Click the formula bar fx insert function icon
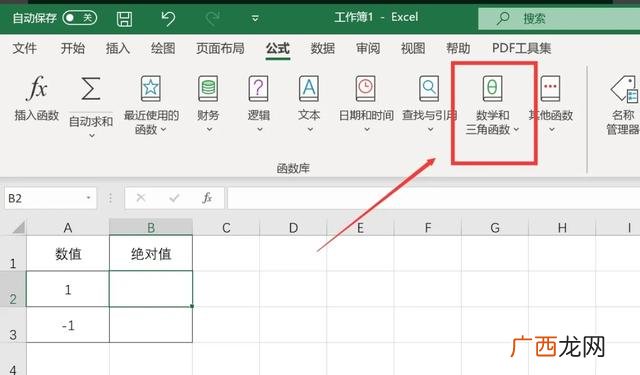This screenshot has height=375, width=640. [x=207, y=198]
